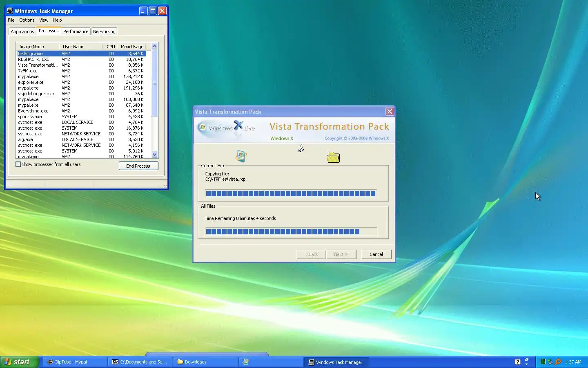588x368 pixels.
Task: Click the orange Everything search tray icon
Action: pos(558,362)
